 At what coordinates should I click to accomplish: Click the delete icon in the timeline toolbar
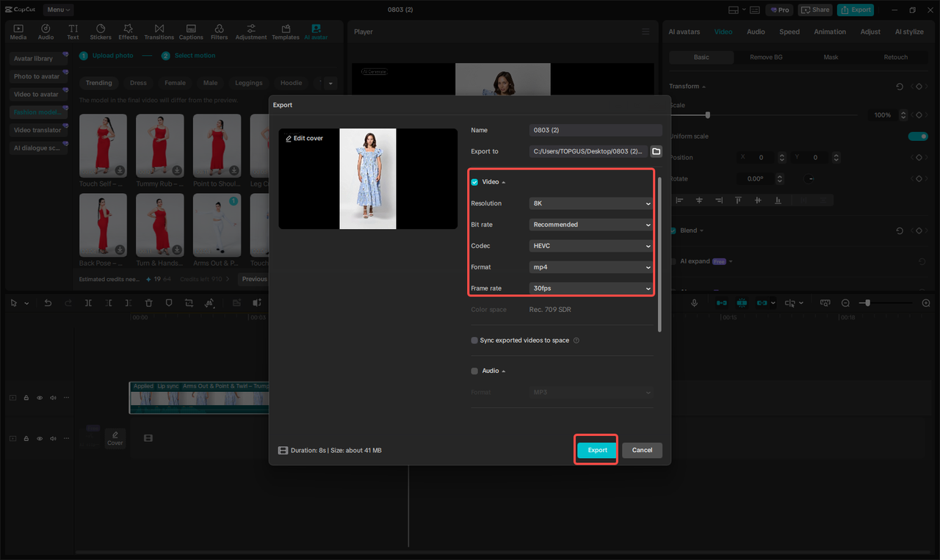[149, 302]
